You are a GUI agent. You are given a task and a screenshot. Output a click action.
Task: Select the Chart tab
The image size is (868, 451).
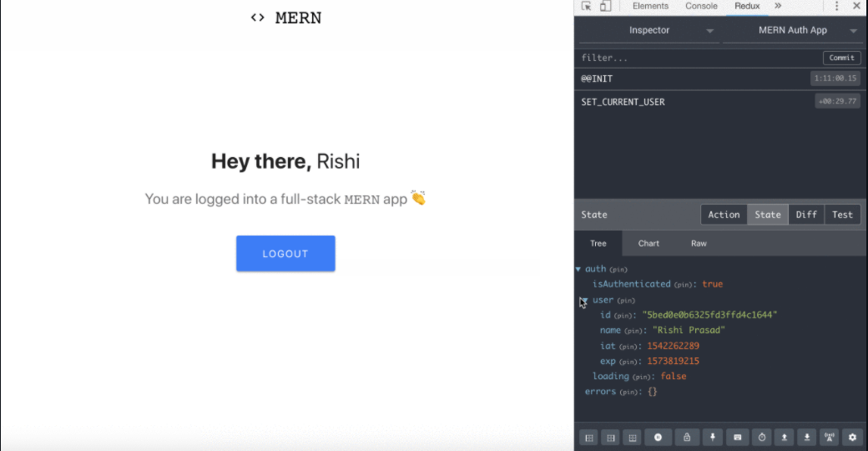click(648, 243)
